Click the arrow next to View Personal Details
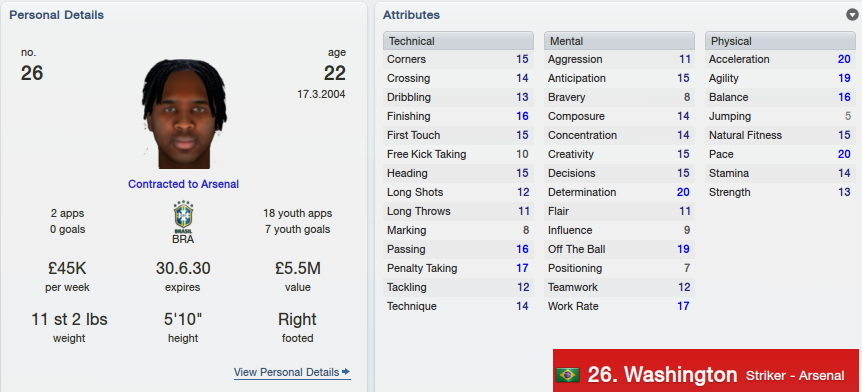862x392 pixels. pos(346,372)
